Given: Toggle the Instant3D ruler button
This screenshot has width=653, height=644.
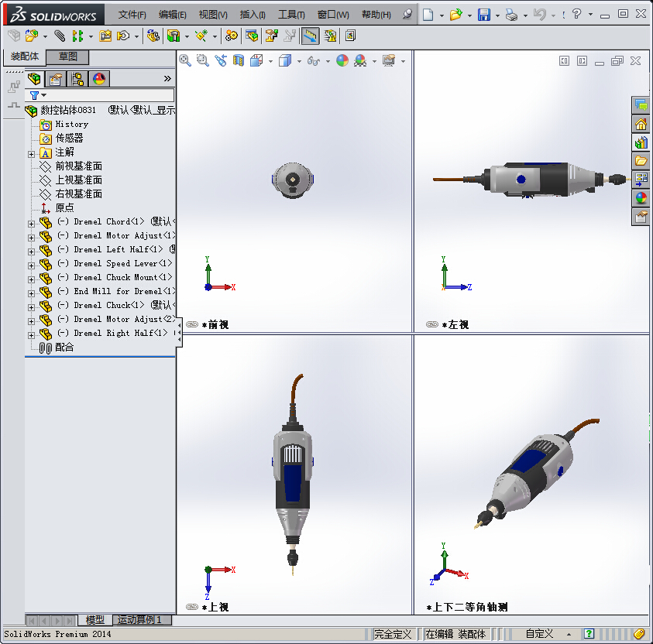Looking at the screenshot, I should [x=310, y=36].
